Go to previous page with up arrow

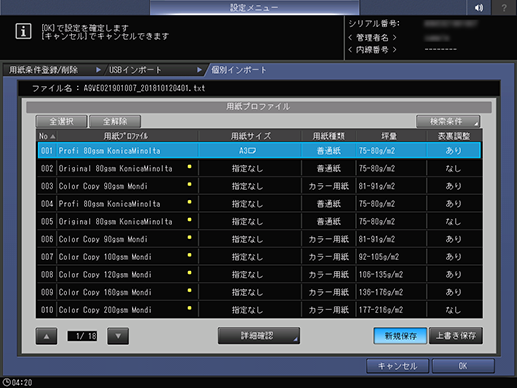click(x=46, y=336)
